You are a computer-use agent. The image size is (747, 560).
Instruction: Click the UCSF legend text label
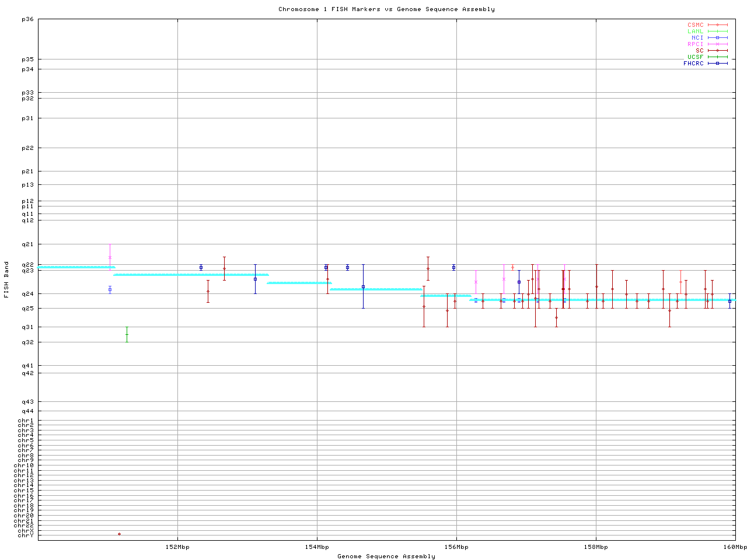pos(695,57)
